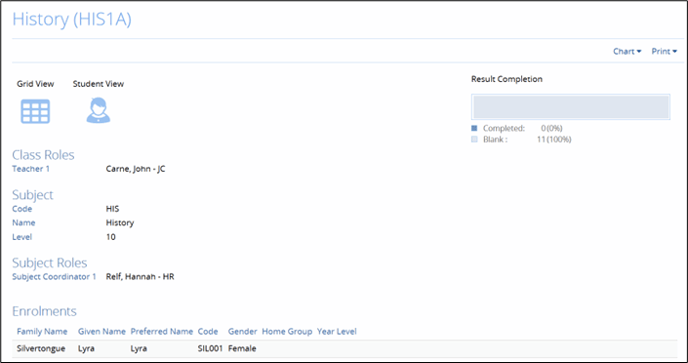
Task: Click the Teacher 1 role label
Action: [31, 169]
